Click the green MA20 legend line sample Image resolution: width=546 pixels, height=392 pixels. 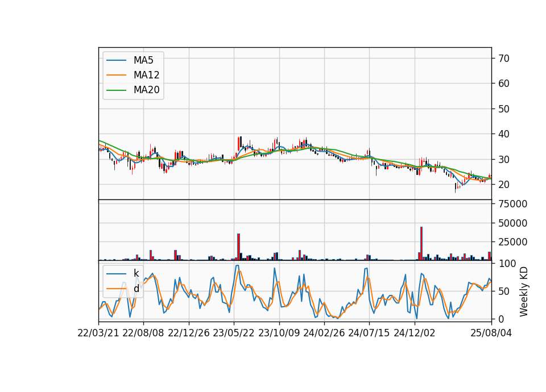(x=116, y=90)
